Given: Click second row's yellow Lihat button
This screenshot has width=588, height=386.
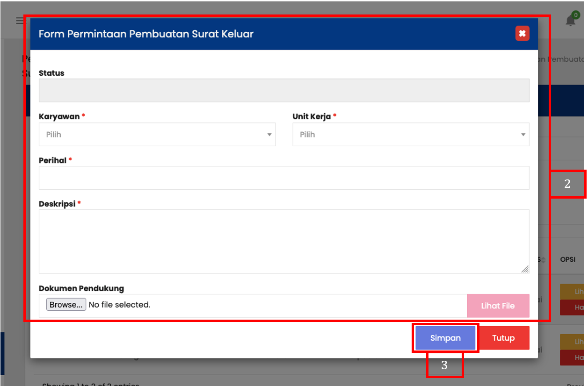Looking at the screenshot, I should pos(574,342).
